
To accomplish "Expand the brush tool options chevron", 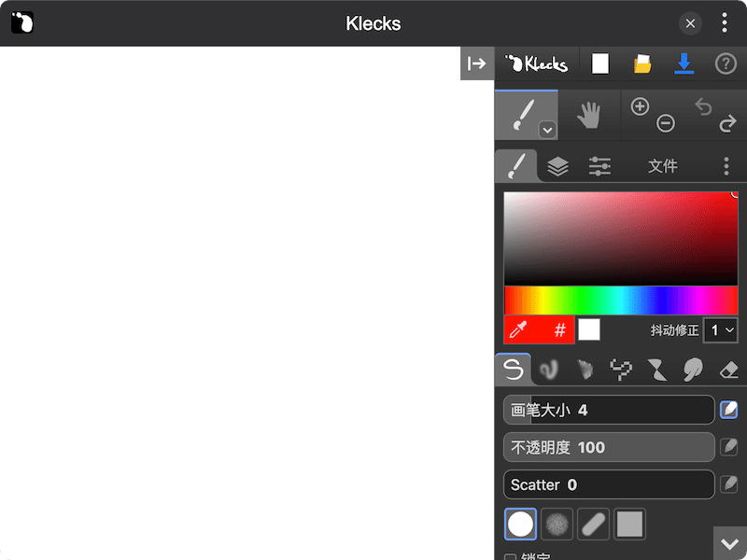I will (547, 130).
